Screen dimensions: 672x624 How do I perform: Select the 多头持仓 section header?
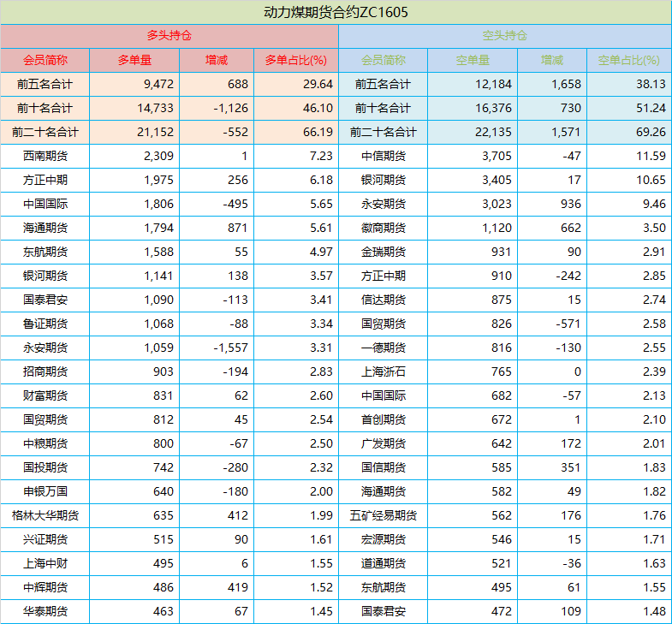pyautogui.click(x=169, y=36)
